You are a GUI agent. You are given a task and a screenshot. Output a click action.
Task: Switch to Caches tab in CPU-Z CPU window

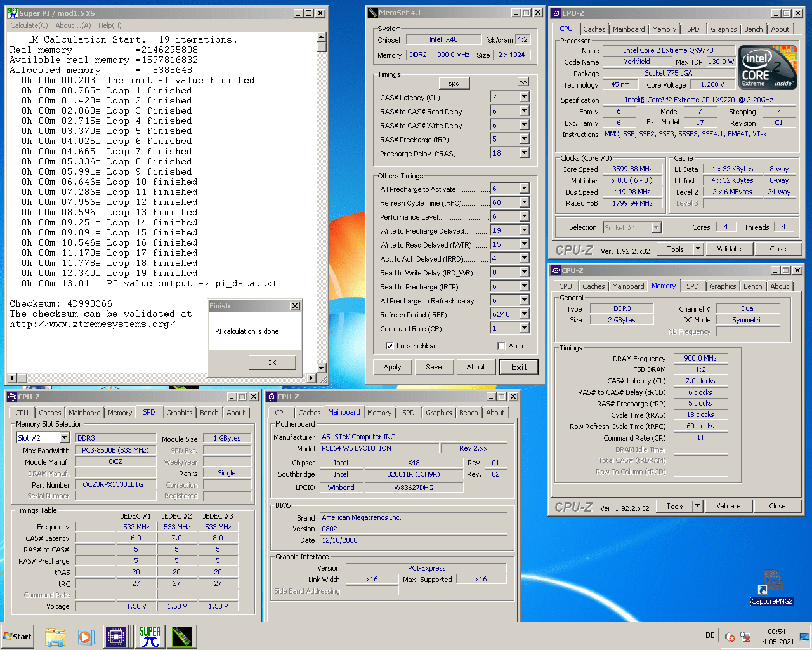pyautogui.click(x=594, y=29)
